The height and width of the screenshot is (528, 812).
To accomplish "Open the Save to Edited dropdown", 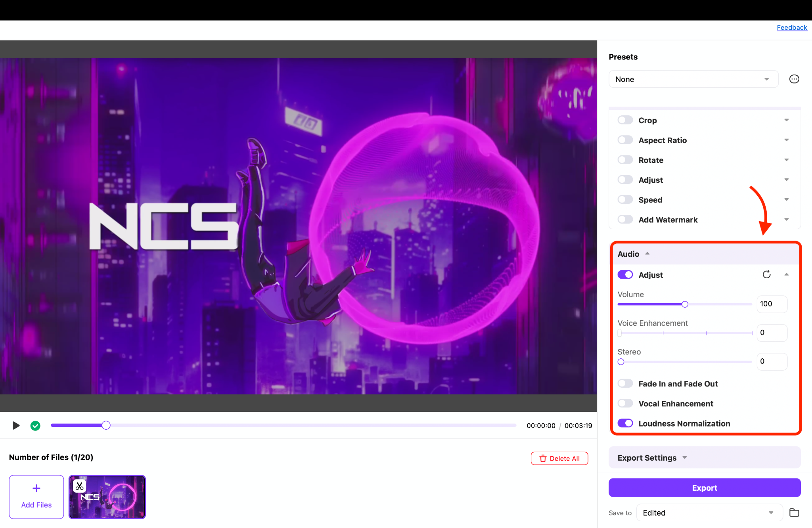I will coord(709,513).
